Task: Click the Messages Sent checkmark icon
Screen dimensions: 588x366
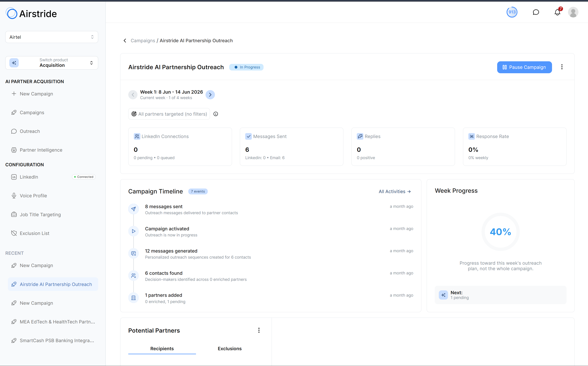Action: pyautogui.click(x=248, y=137)
